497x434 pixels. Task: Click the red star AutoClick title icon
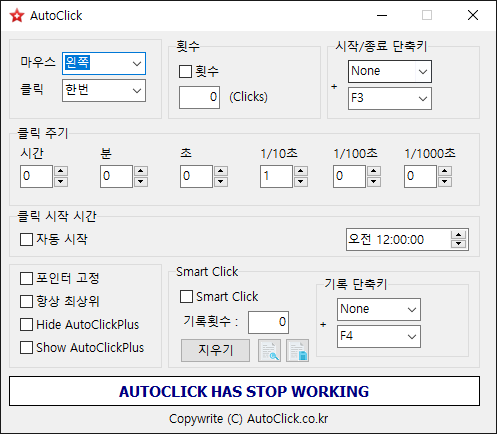tap(17, 16)
